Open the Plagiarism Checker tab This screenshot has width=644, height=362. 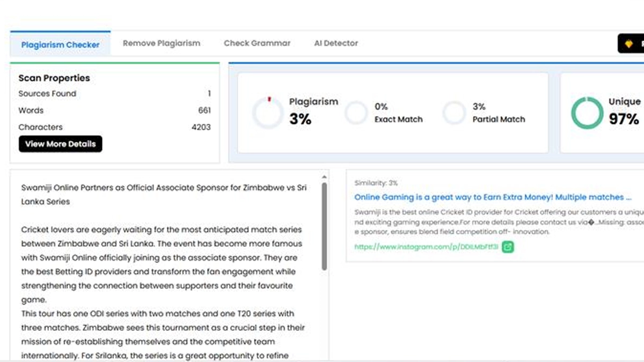coord(60,45)
